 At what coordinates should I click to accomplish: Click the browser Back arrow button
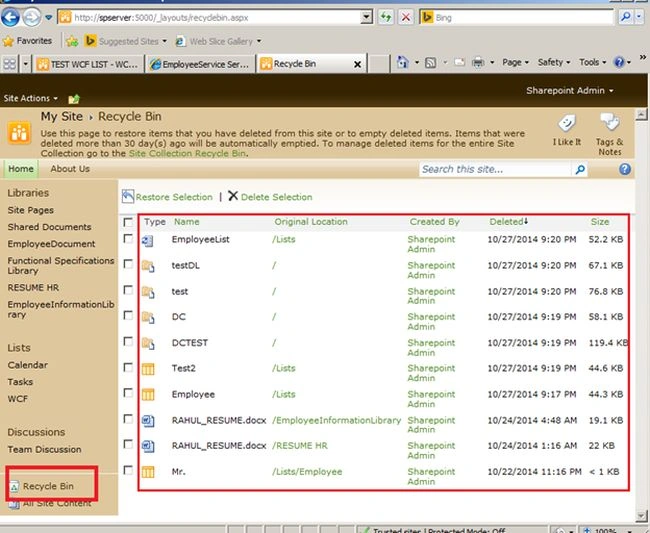coord(10,17)
